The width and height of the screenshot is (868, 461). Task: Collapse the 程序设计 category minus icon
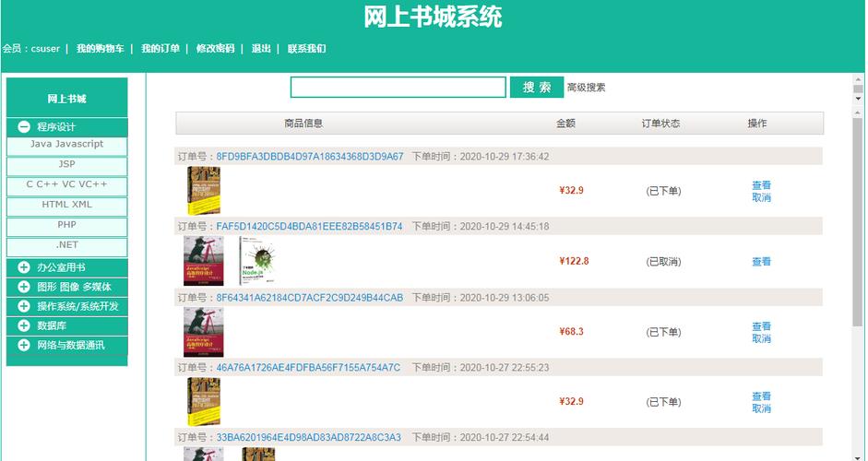click(24, 126)
